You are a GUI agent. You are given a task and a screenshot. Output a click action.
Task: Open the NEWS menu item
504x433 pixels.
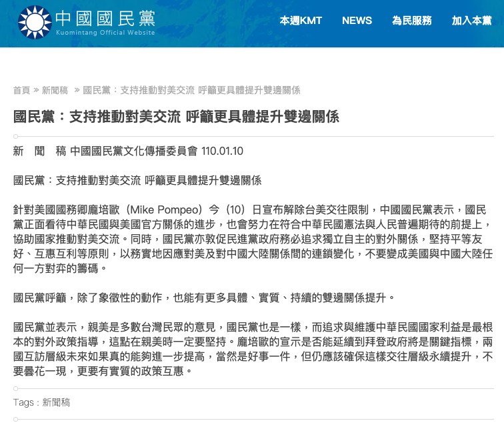click(357, 21)
